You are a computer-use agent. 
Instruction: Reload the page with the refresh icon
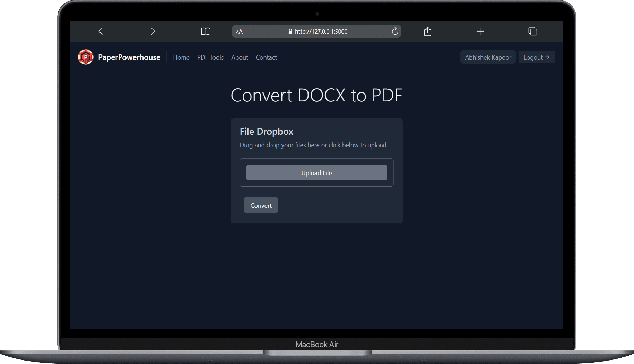click(x=394, y=32)
